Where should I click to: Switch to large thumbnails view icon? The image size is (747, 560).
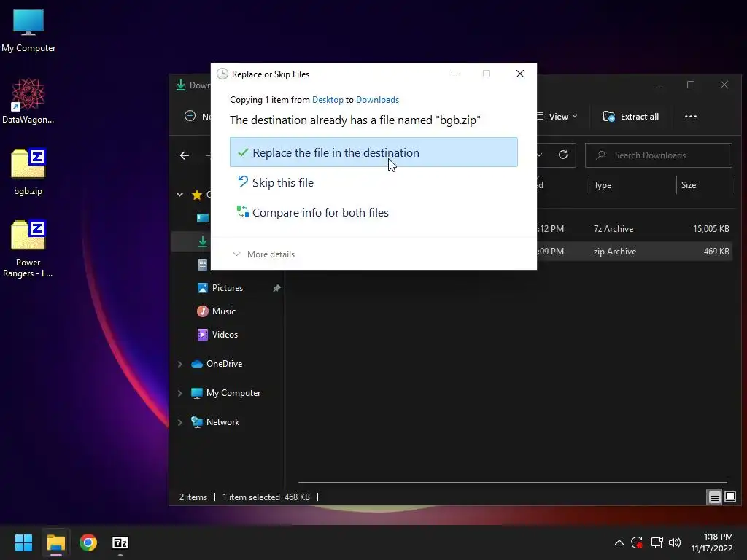click(x=730, y=497)
